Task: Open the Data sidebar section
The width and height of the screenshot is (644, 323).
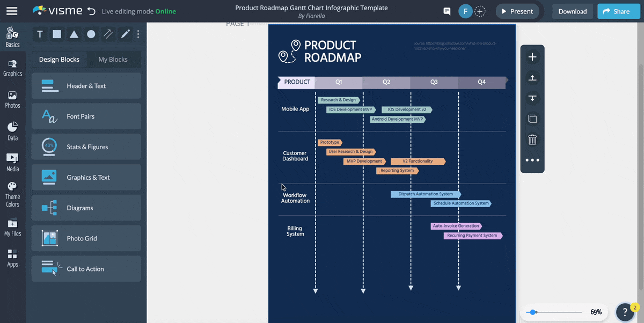Action: [x=12, y=131]
